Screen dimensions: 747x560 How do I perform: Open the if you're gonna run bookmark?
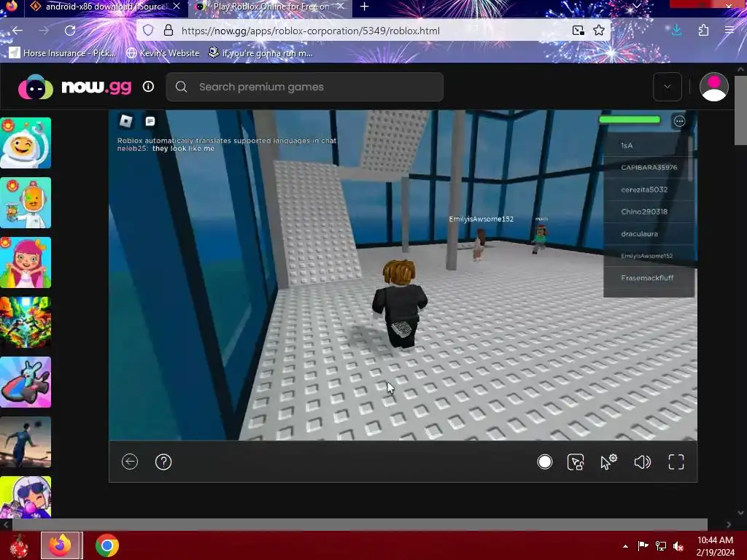click(260, 52)
